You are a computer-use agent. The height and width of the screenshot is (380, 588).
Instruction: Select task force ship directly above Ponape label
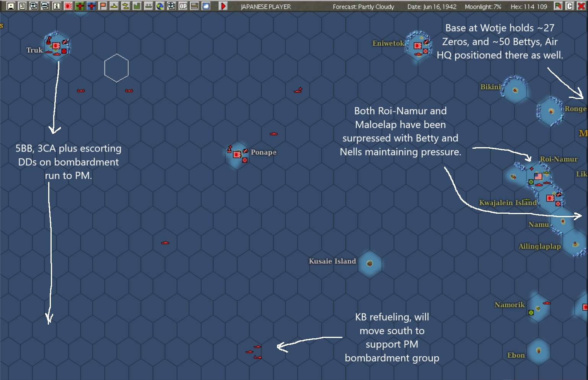(x=274, y=134)
